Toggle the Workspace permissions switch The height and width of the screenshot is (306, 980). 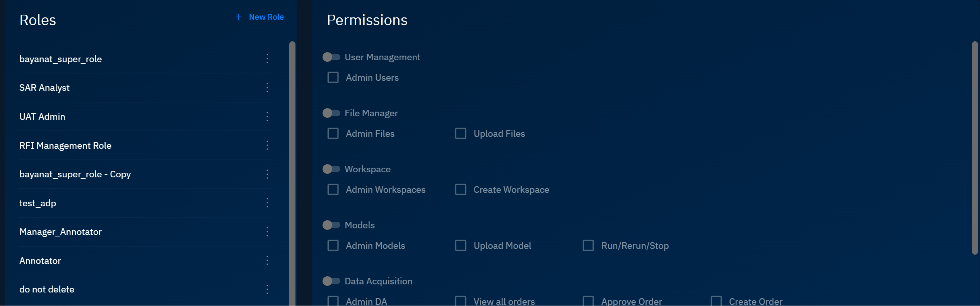click(x=331, y=169)
